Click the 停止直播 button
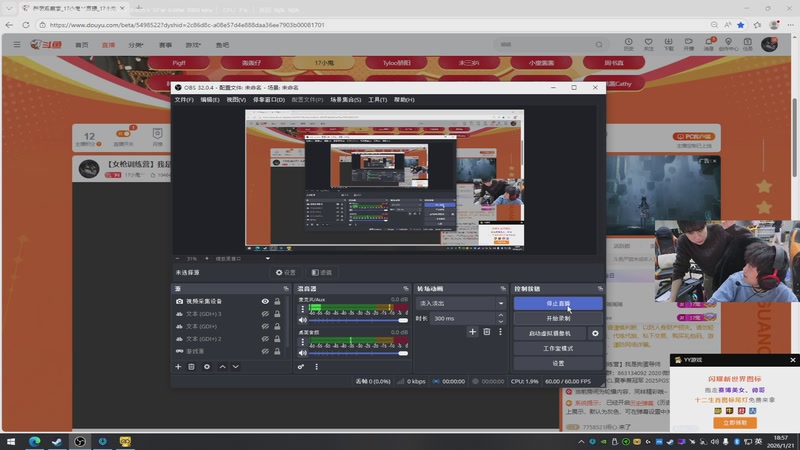Image resolution: width=800 pixels, height=450 pixels. pos(558,304)
